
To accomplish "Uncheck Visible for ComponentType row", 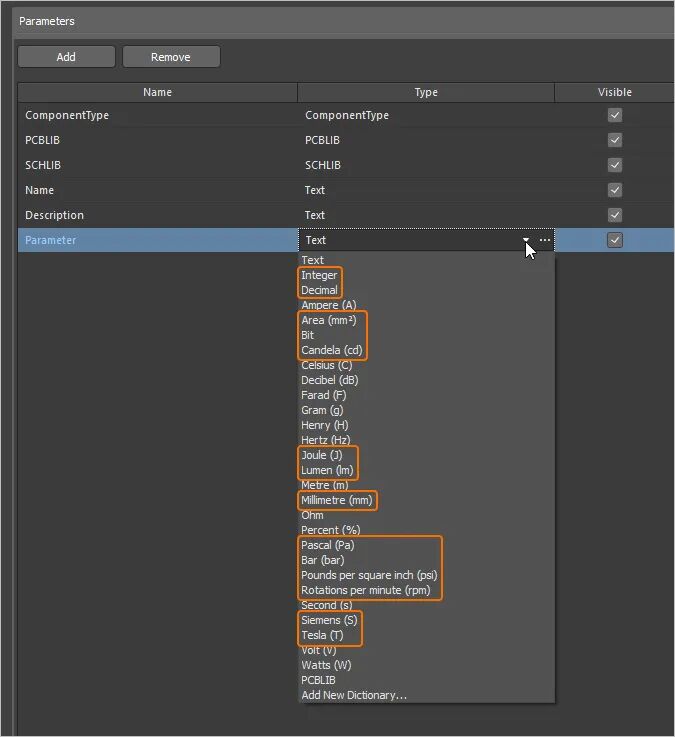I will click(615, 115).
